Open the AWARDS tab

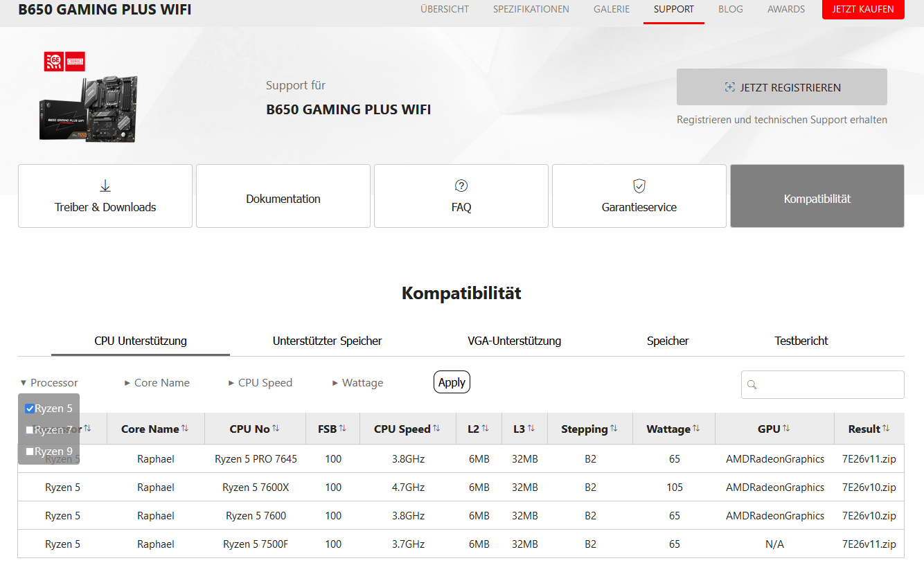click(x=786, y=9)
